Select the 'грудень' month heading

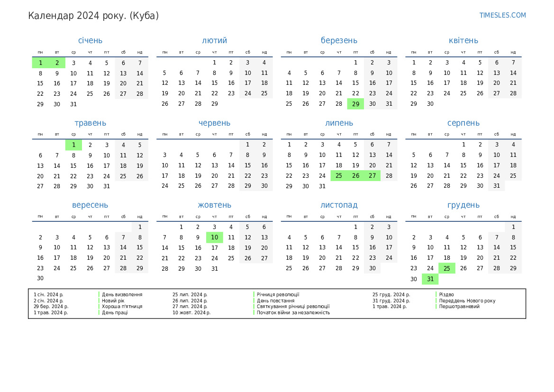[463, 205]
